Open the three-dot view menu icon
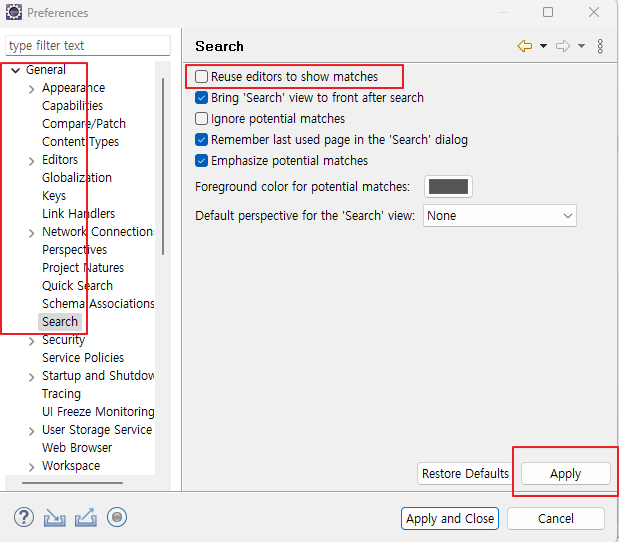Viewport: 619px width, 542px height. click(600, 46)
